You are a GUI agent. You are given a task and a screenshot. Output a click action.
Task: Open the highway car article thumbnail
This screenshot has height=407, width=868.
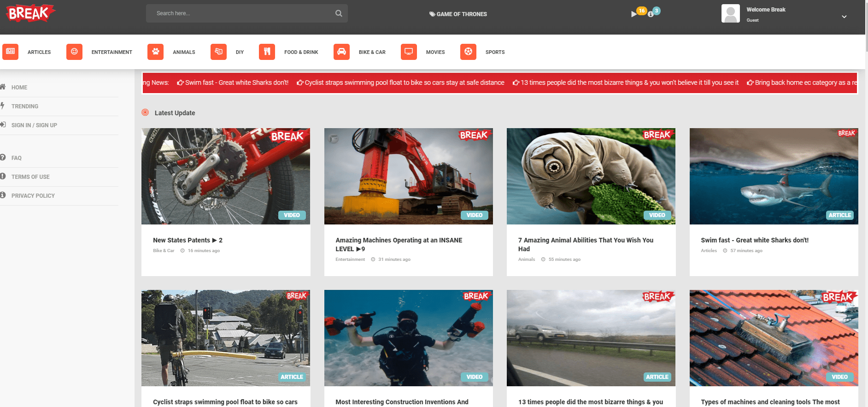pyautogui.click(x=591, y=338)
